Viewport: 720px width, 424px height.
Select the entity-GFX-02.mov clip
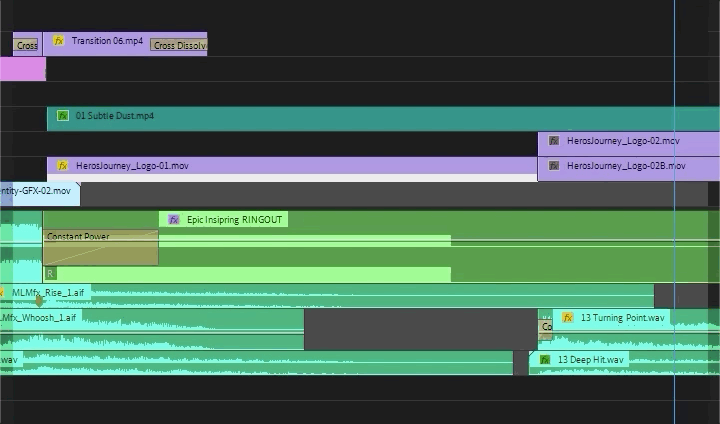40,194
